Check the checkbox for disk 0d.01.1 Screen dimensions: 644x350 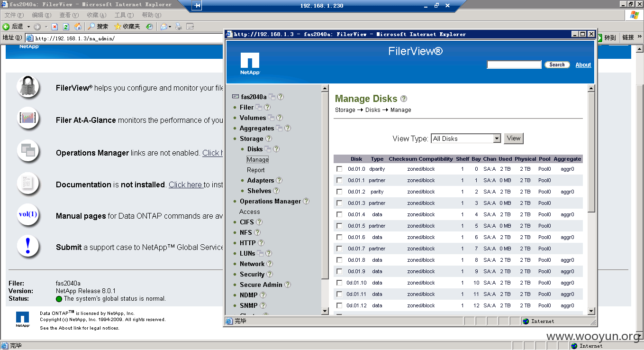(x=339, y=180)
